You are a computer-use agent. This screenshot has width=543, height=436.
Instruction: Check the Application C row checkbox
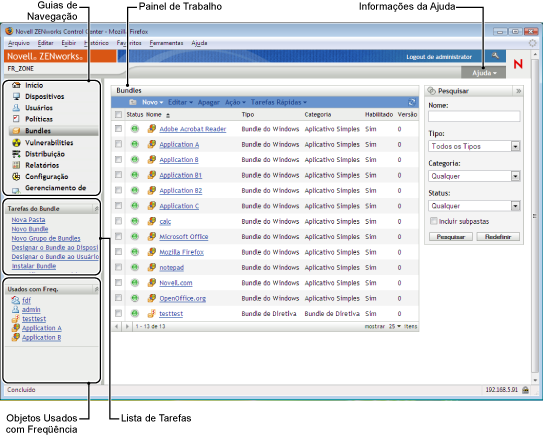point(118,205)
